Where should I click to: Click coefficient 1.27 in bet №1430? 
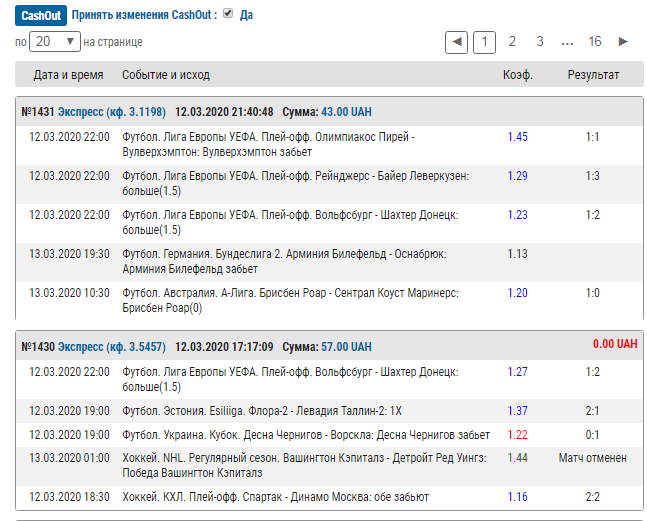(517, 372)
